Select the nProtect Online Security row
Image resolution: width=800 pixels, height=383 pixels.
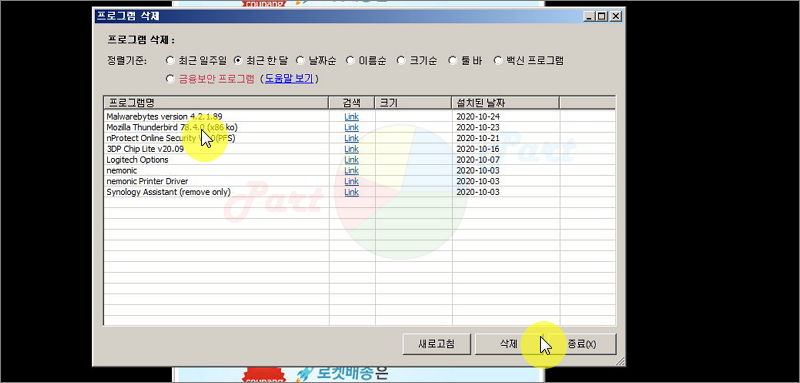point(359,138)
